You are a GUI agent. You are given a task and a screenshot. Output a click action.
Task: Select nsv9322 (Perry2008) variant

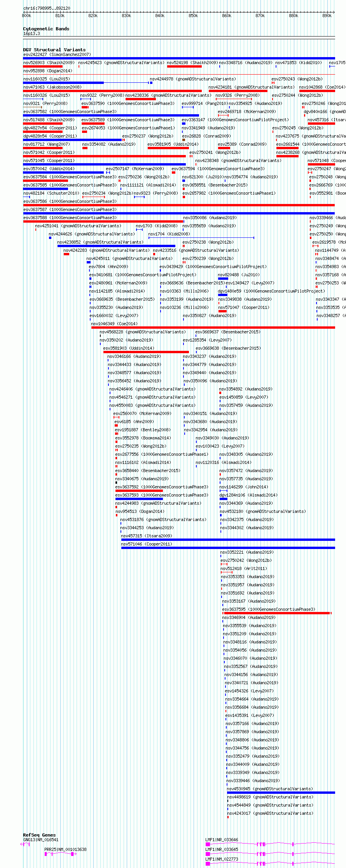[x=102, y=95]
